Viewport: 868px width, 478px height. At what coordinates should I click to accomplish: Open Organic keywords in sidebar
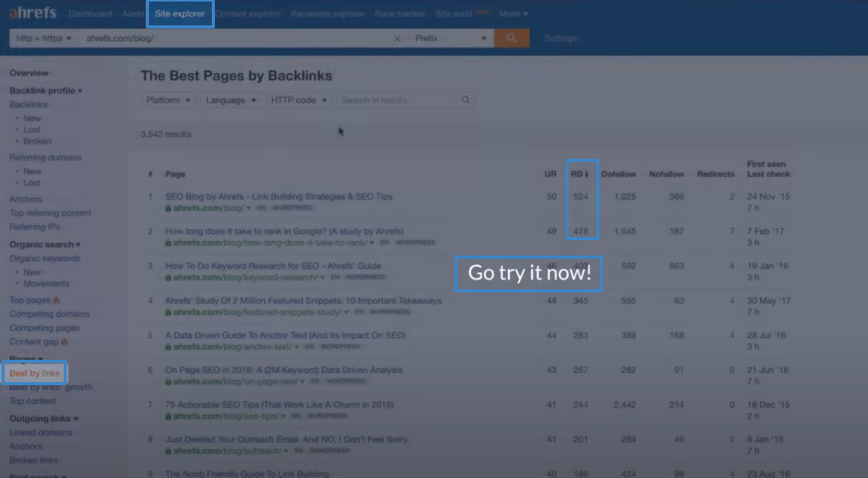pyautogui.click(x=45, y=259)
